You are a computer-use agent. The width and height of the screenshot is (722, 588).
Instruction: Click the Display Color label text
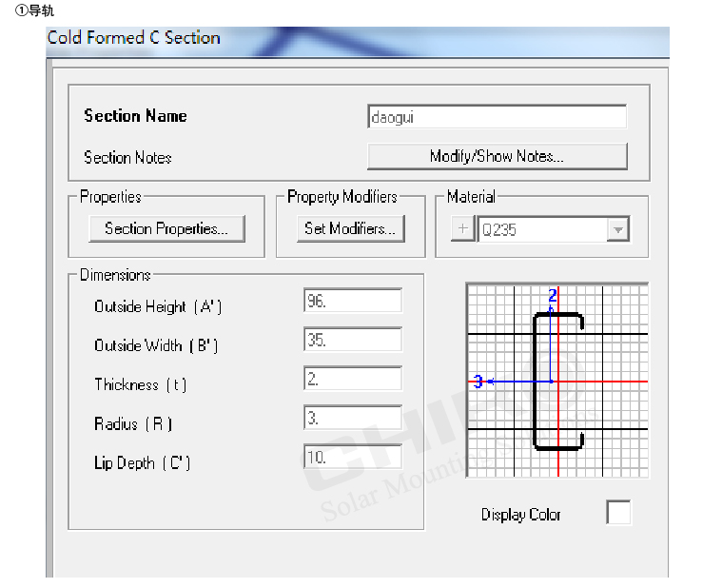point(520,515)
